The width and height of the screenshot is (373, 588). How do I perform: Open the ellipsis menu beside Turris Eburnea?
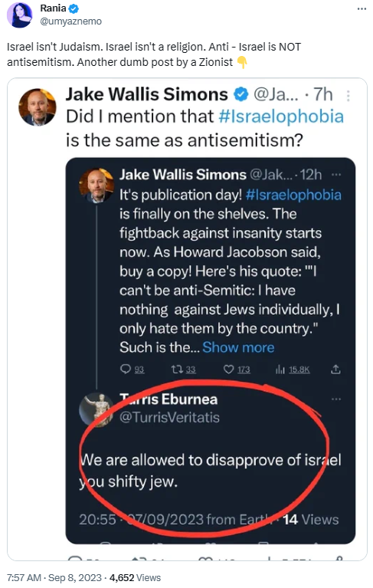336,399
